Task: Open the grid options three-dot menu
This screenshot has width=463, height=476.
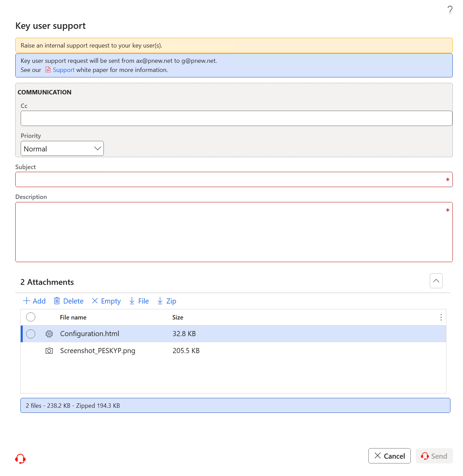Action: point(441,317)
